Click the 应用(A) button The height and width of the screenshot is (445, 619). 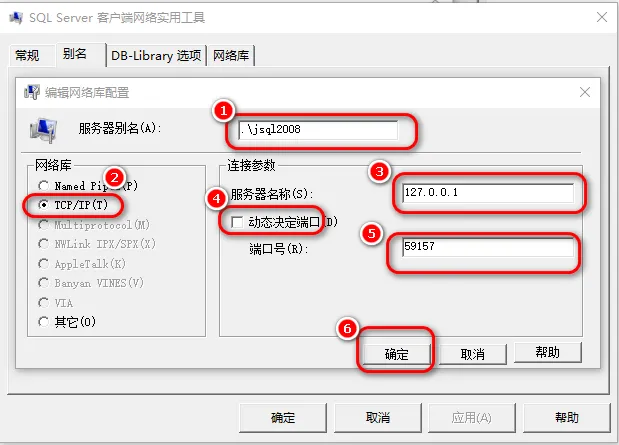(472, 418)
